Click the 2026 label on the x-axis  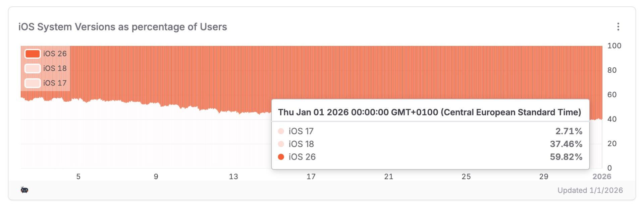click(x=602, y=177)
